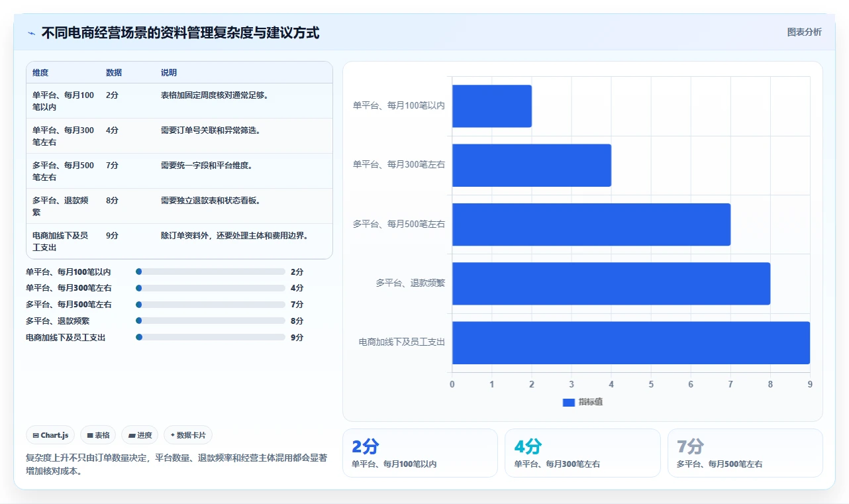Select the 表格 tag chip
This screenshot has width=849, height=504.
pyautogui.click(x=98, y=435)
